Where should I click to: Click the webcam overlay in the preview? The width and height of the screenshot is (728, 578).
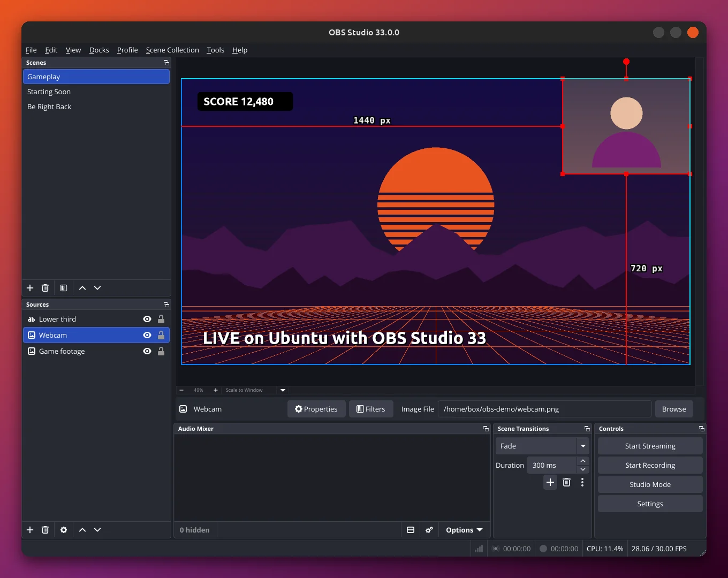626,126
